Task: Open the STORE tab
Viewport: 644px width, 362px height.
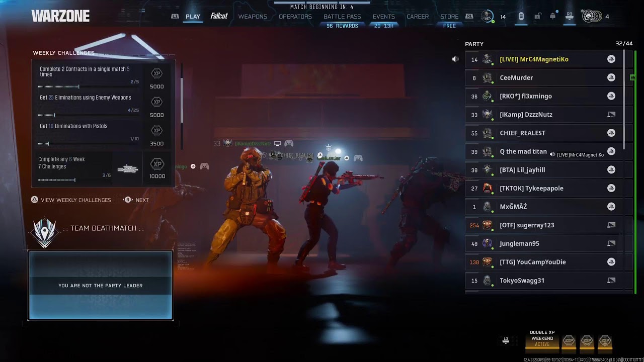Action: (449, 17)
